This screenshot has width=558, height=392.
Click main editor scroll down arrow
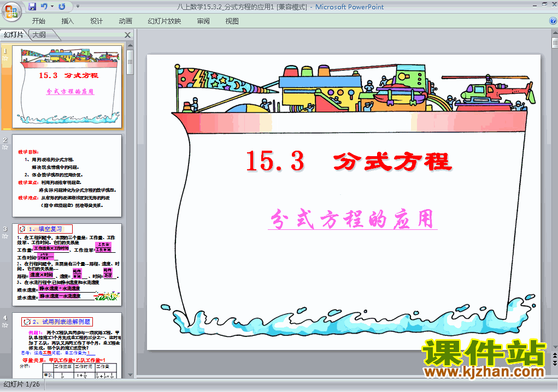(555, 347)
